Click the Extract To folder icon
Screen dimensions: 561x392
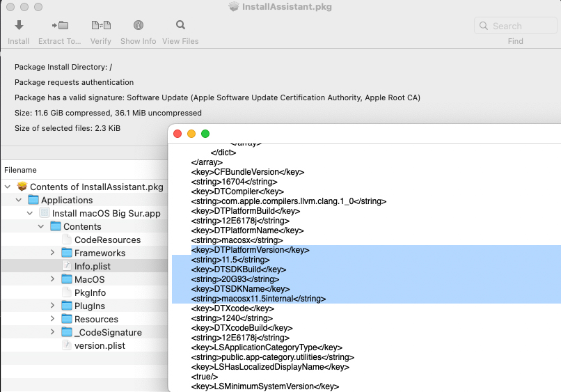click(x=60, y=25)
